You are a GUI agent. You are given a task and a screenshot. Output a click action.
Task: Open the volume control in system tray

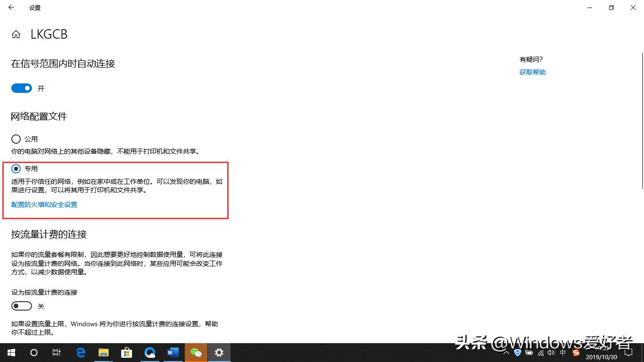pos(551,352)
